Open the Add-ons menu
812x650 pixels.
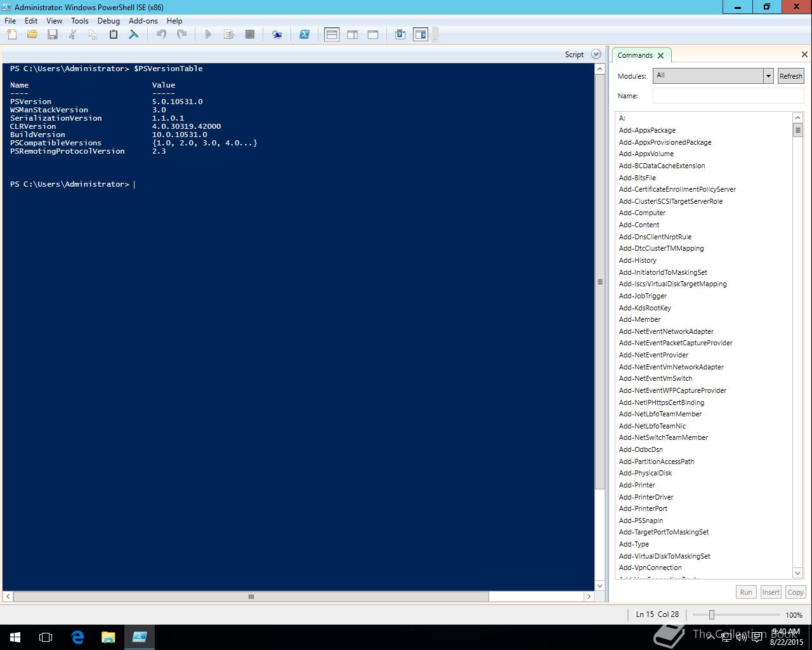point(143,21)
